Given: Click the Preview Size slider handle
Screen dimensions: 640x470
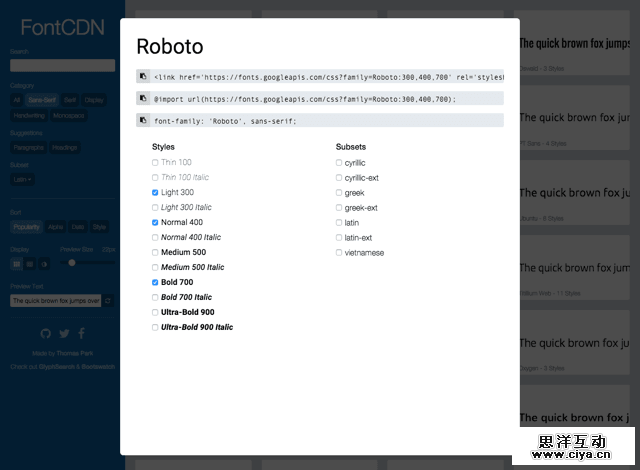Looking at the screenshot, I should click(x=72, y=263).
